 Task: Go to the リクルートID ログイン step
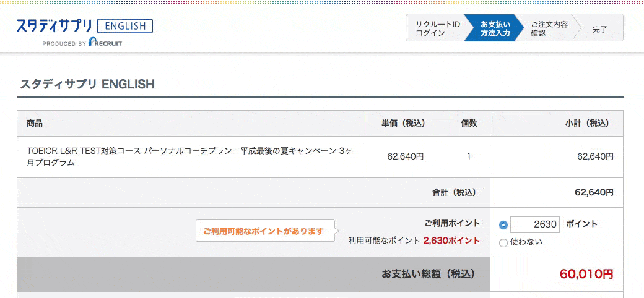coord(437,28)
